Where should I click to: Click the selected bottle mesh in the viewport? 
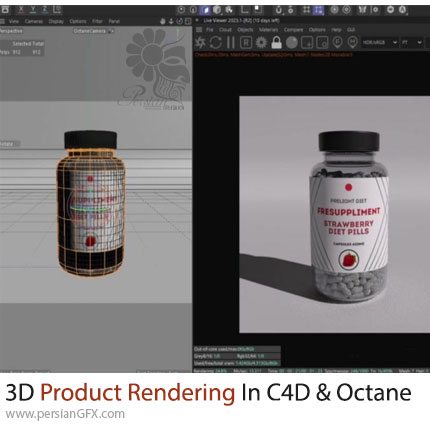point(91,213)
